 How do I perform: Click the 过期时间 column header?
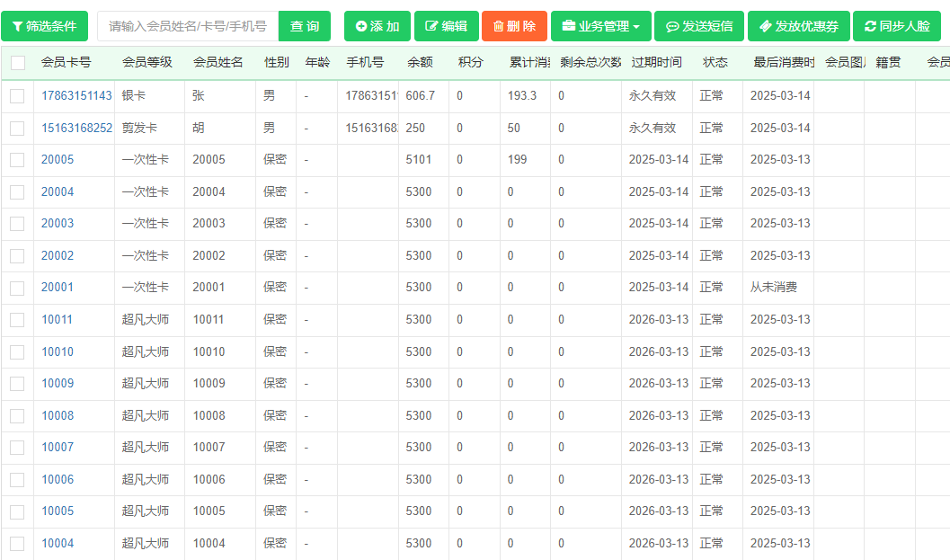coord(656,62)
